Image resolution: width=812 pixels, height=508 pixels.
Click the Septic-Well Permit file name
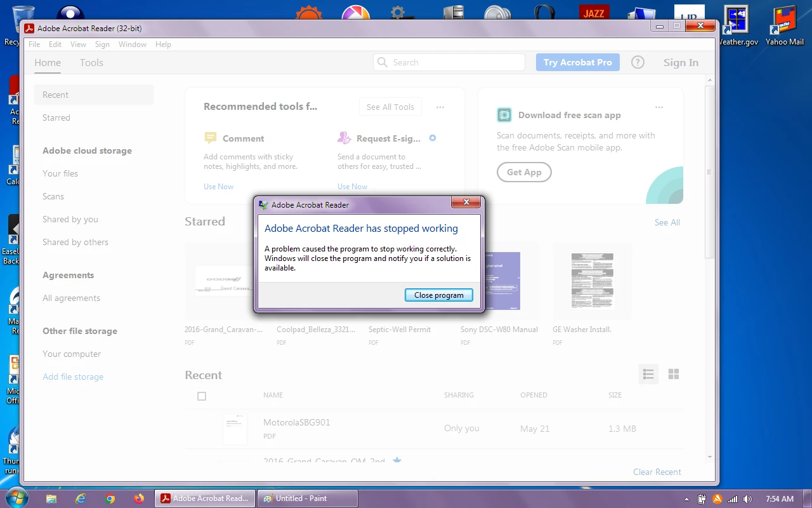(x=400, y=330)
